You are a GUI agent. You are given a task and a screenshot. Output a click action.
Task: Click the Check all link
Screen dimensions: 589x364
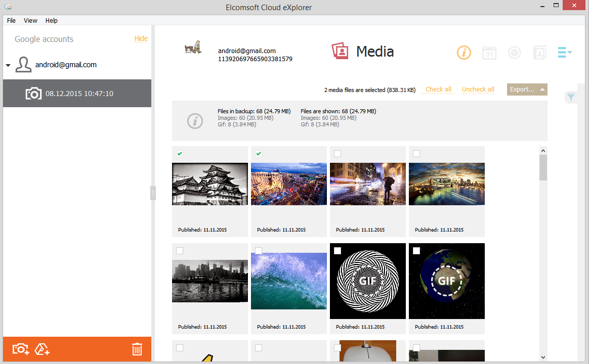point(438,89)
